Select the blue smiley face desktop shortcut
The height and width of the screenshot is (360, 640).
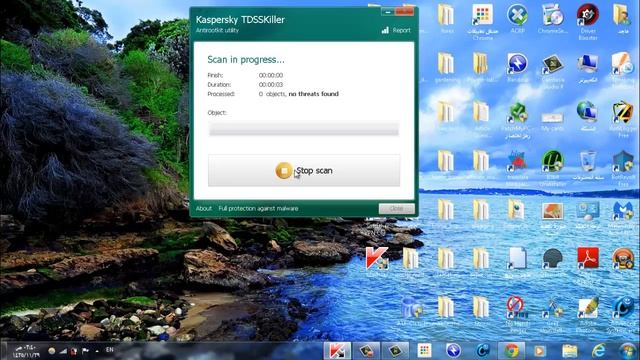[622, 307]
